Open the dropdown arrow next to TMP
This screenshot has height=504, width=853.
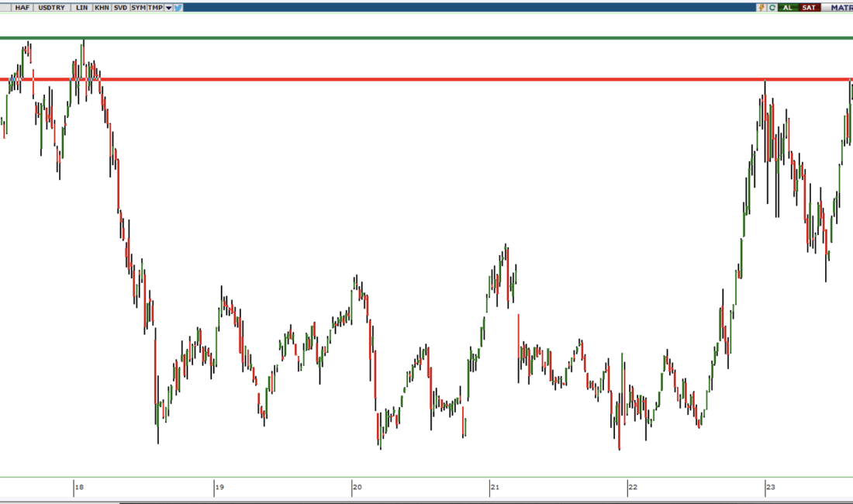(168, 7)
